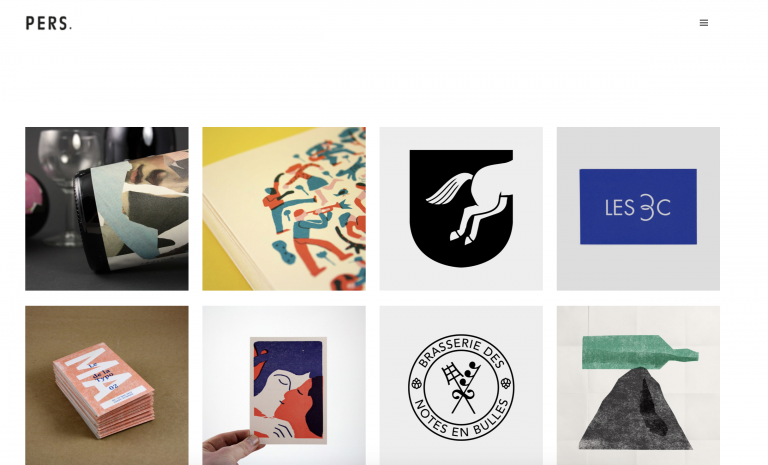Image resolution: width=768 pixels, height=465 pixels.
Task: Click the LES 3C text on the card
Action: tap(637, 207)
